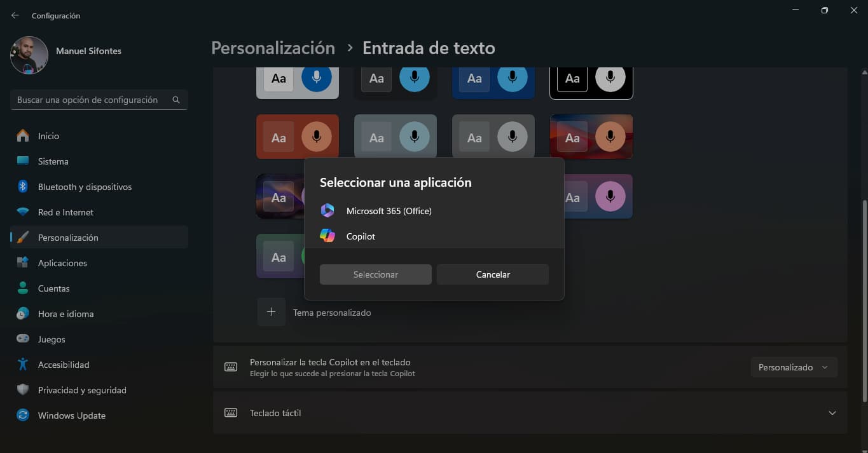This screenshot has width=868, height=453.
Task: Choose the Copilot app icon
Action: 327,236
